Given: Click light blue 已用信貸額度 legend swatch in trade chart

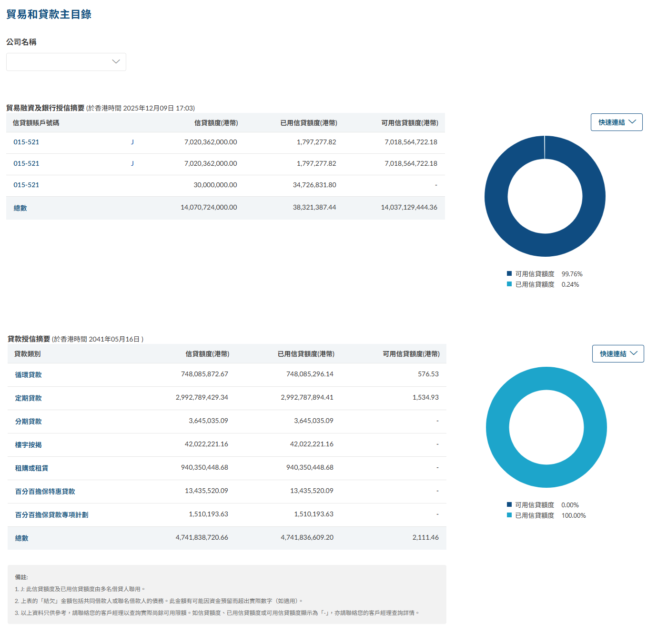Looking at the screenshot, I should 509,284.
